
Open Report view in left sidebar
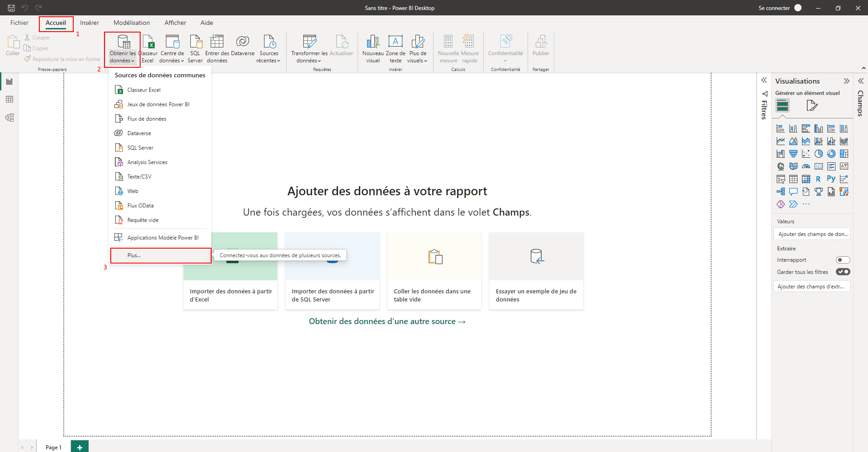[9, 81]
